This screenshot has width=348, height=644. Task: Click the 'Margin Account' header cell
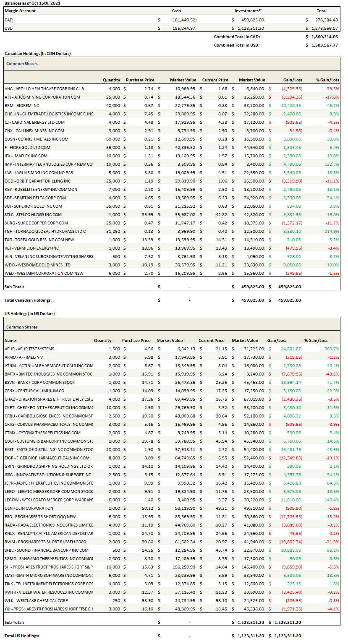coord(20,11)
